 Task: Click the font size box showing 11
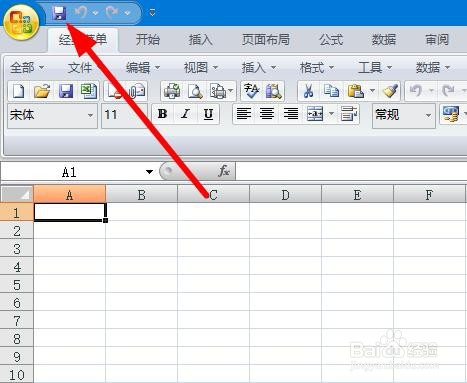[124, 115]
